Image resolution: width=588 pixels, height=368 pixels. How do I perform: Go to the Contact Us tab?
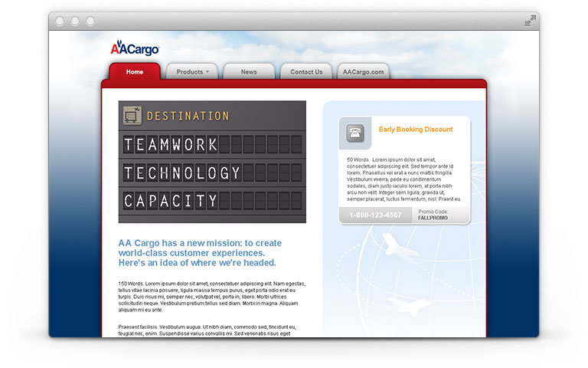(306, 71)
